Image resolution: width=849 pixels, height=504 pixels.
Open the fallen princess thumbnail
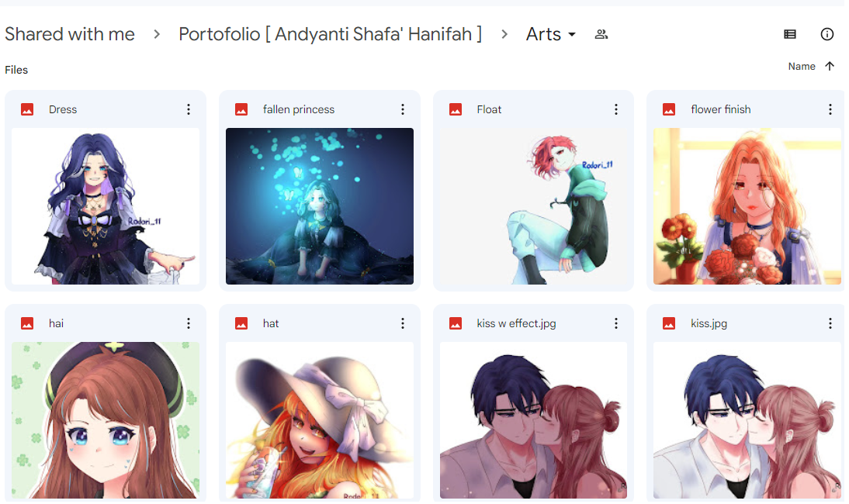click(x=320, y=206)
